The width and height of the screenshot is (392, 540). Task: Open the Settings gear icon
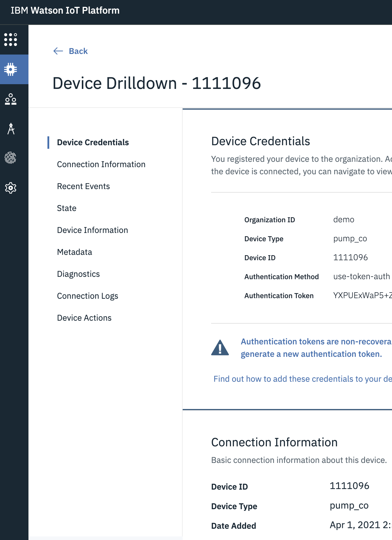(x=11, y=188)
